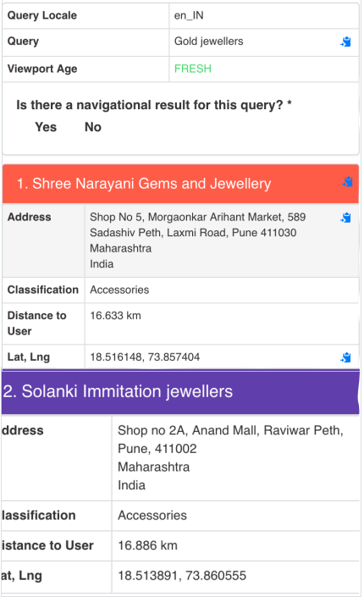Click the second result's Accessories classification
The width and height of the screenshot is (364, 597).
coord(152,515)
